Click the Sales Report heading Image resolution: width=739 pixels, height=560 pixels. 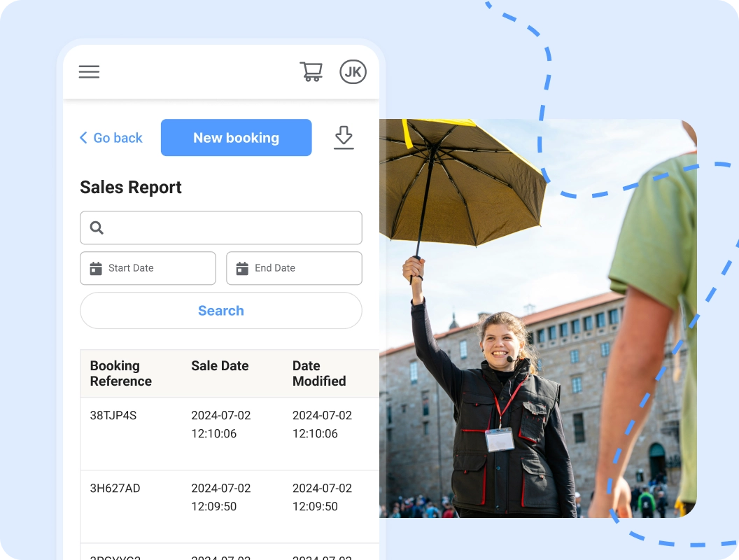pyautogui.click(x=131, y=187)
